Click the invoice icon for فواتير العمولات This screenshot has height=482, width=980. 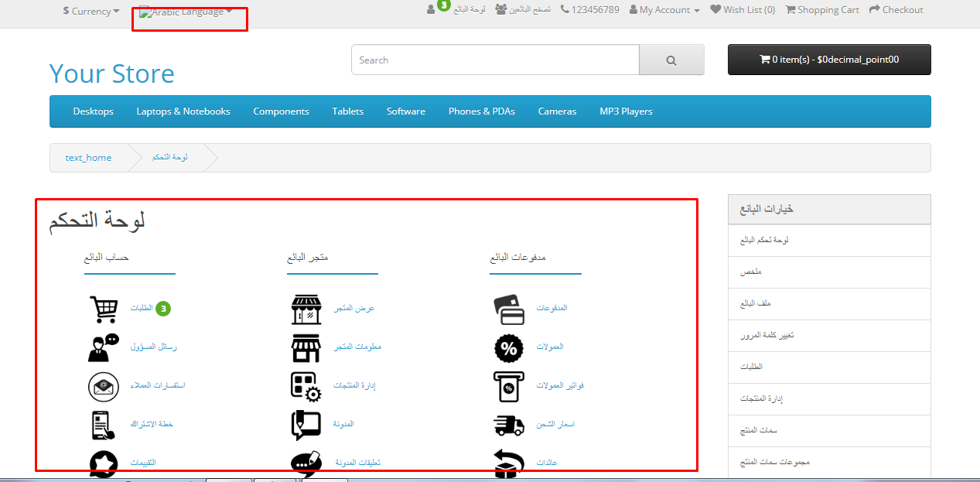click(x=509, y=386)
